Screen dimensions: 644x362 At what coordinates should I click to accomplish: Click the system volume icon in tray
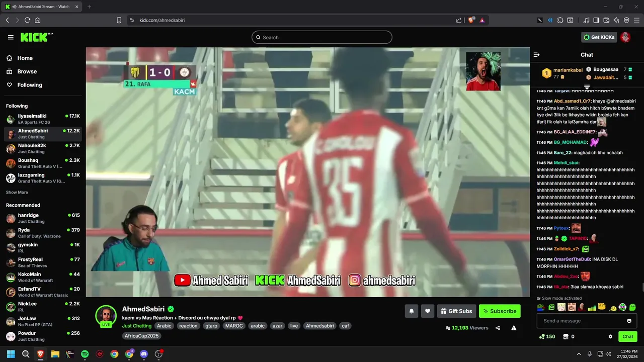point(608,354)
